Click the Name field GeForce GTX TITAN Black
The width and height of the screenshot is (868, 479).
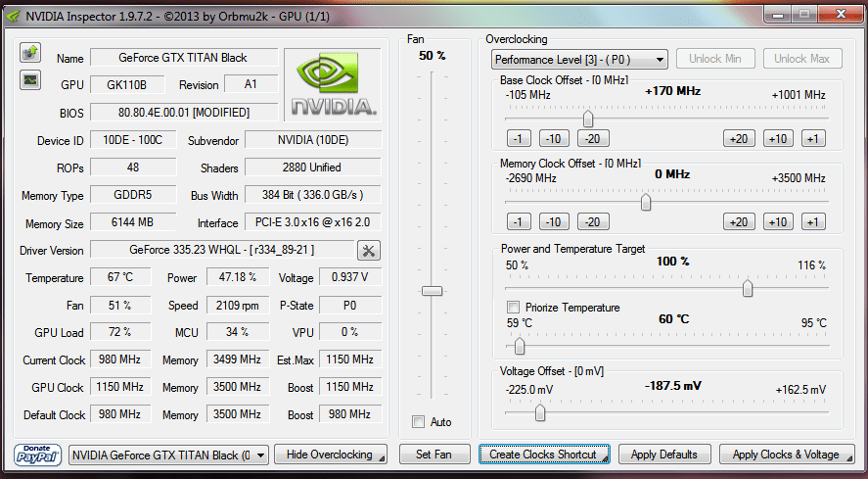click(184, 58)
